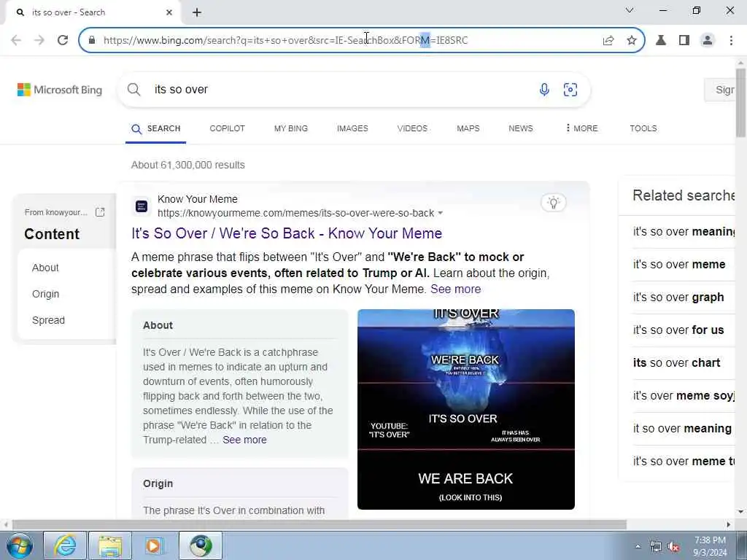Open the network tray icon
747x560 pixels.
click(656, 547)
